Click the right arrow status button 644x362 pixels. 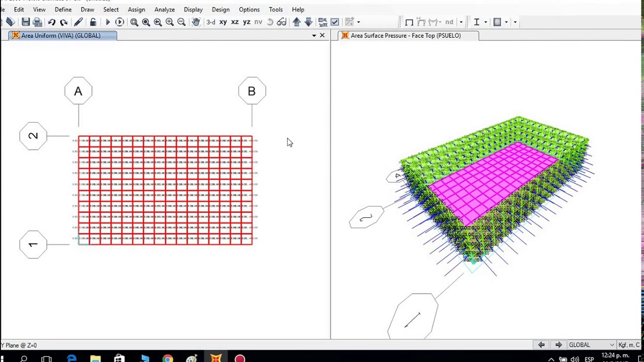(558, 345)
